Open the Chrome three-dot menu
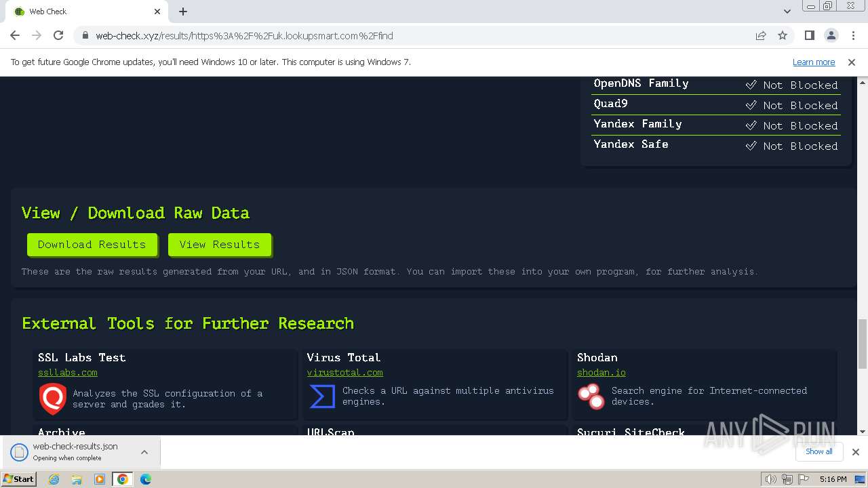Screen dimensions: 868x488 [x=852, y=35]
